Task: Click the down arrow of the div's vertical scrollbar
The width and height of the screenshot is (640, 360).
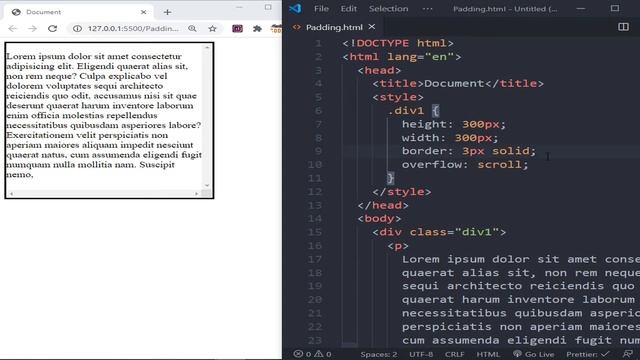Action: pos(207,186)
